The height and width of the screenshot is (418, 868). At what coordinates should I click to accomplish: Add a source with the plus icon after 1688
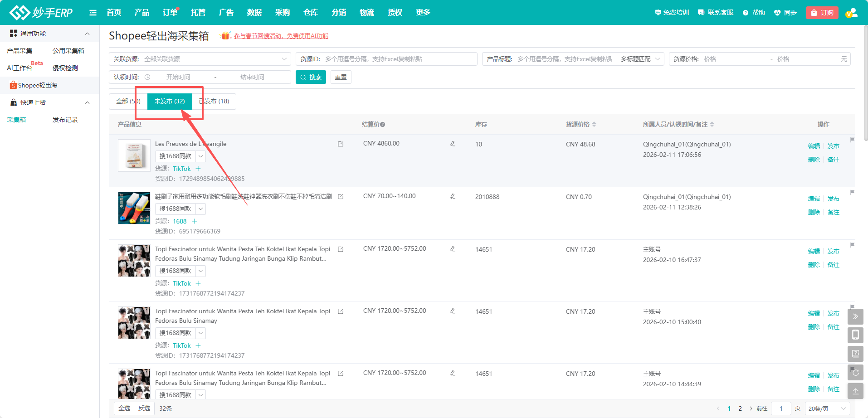point(195,221)
